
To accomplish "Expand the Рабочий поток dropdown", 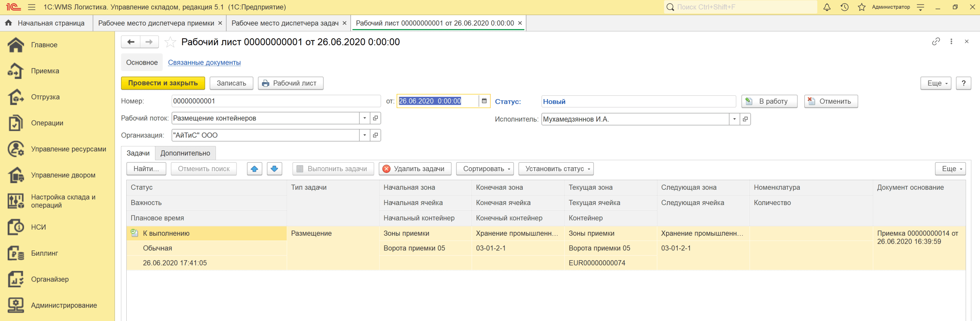I will [364, 118].
